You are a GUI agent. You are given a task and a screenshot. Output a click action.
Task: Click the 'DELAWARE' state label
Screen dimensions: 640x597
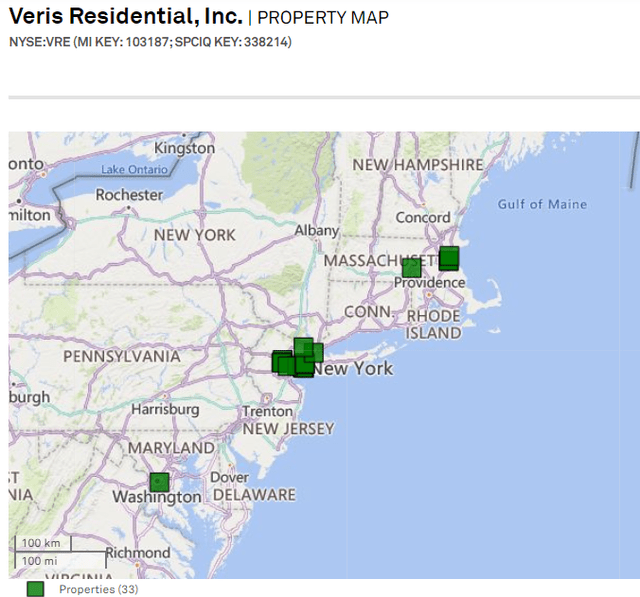tap(254, 495)
